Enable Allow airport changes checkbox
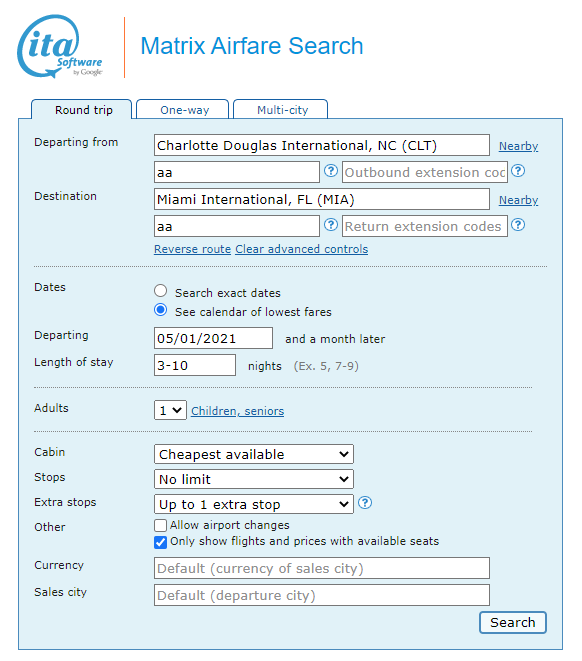582x661 pixels. (160, 525)
